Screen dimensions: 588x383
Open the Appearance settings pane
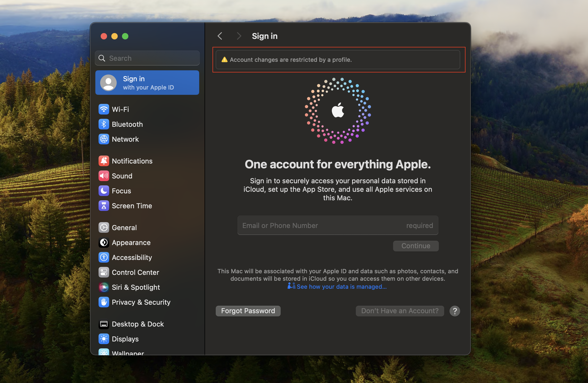[x=147, y=242]
